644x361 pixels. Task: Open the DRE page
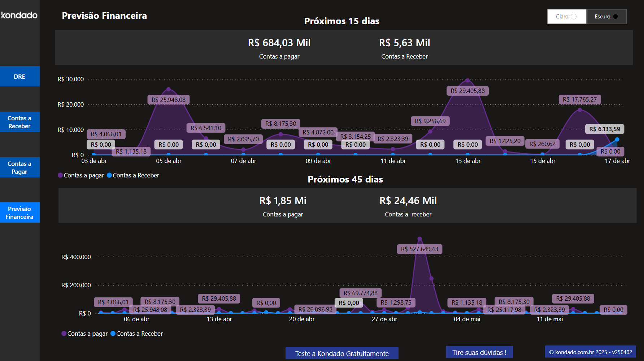[x=20, y=76]
